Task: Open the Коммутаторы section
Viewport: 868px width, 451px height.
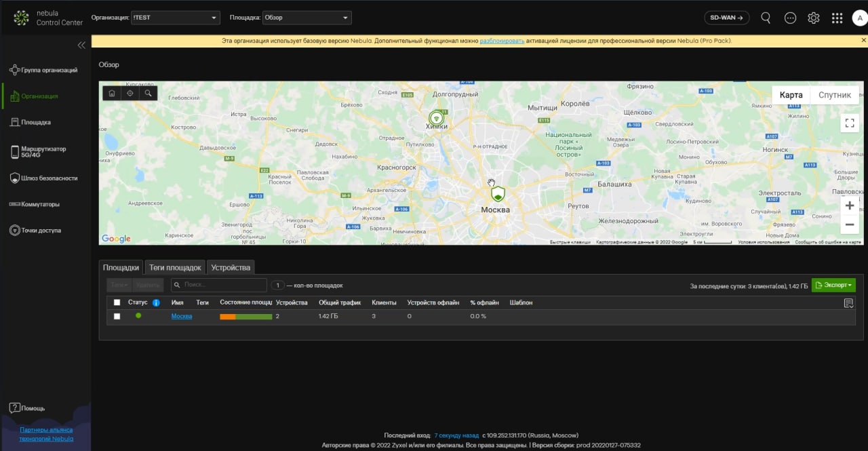Action: tap(35, 204)
